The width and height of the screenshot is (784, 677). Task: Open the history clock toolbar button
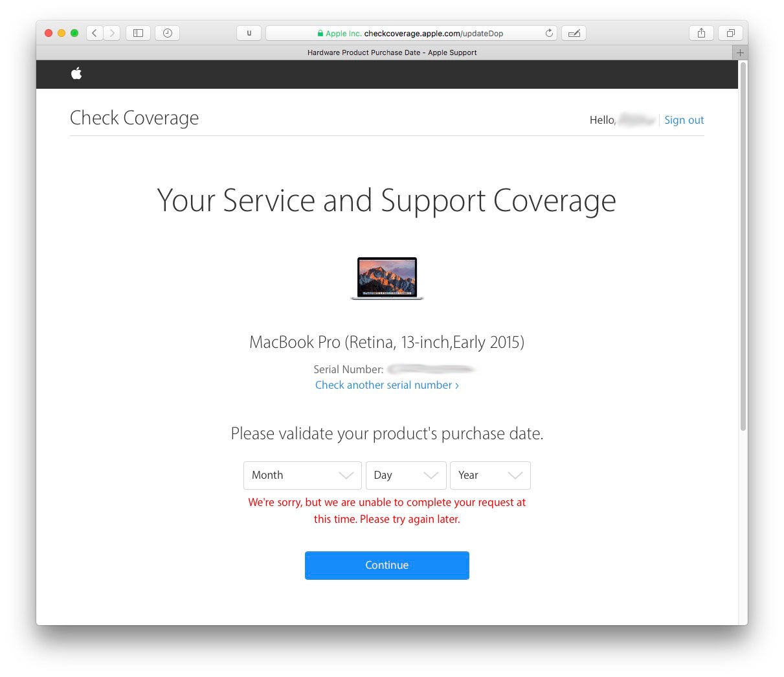click(x=168, y=33)
